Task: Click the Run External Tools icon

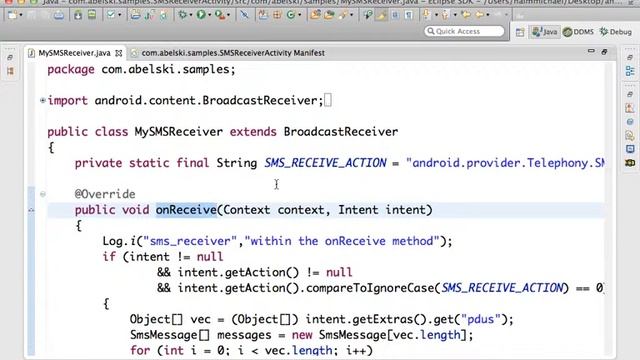Action: [x=220, y=15]
